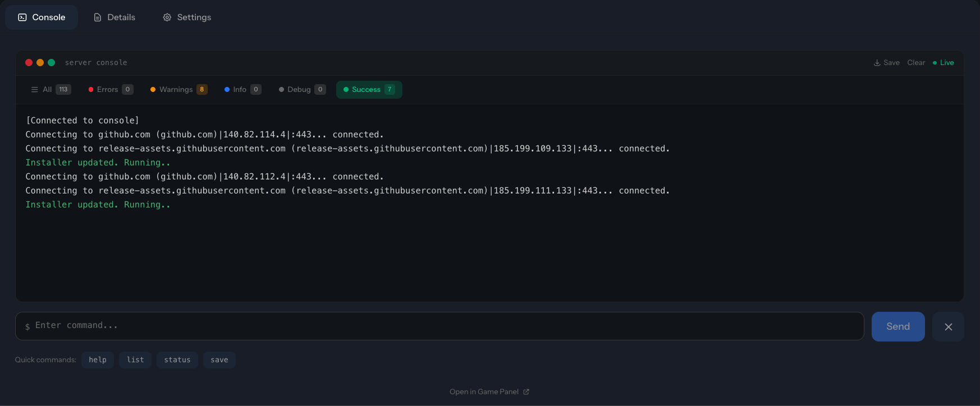Click the first "Installer updated. Running.." line
Viewport: 980px width, 406px height.
[98, 163]
